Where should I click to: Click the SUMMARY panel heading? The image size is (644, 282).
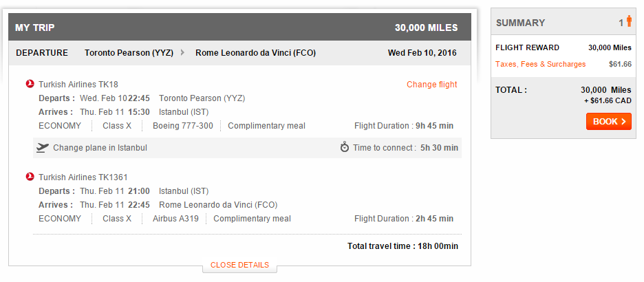click(520, 23)
